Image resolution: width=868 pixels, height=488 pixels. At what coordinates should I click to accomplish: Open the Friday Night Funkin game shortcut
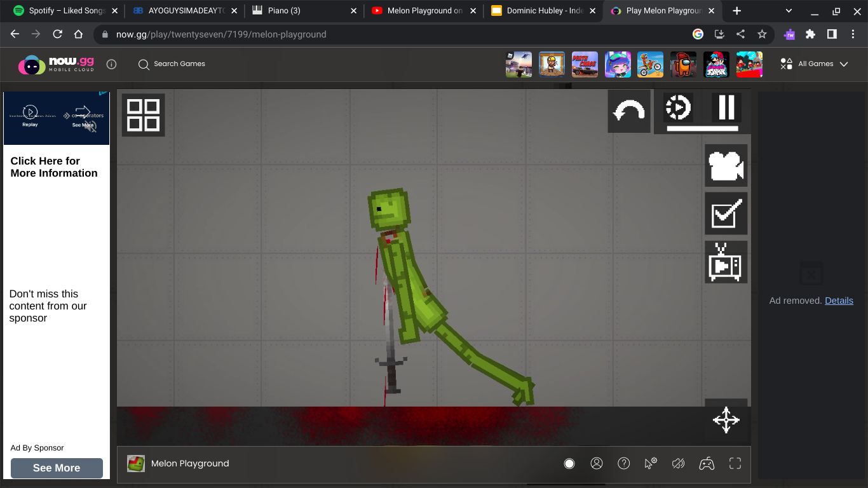717,64
